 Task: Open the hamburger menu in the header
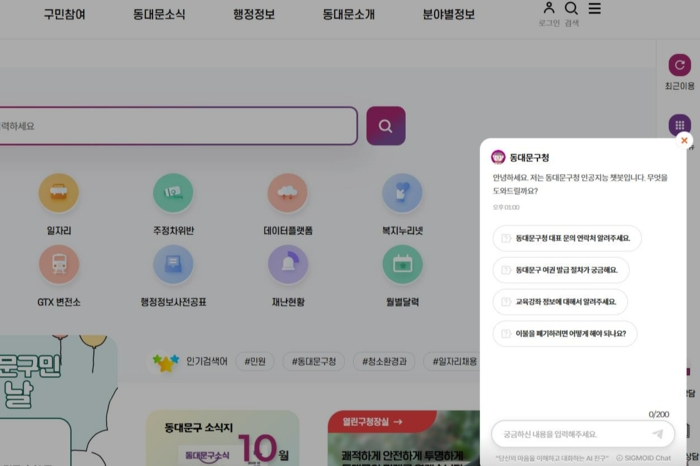[595, 9]
